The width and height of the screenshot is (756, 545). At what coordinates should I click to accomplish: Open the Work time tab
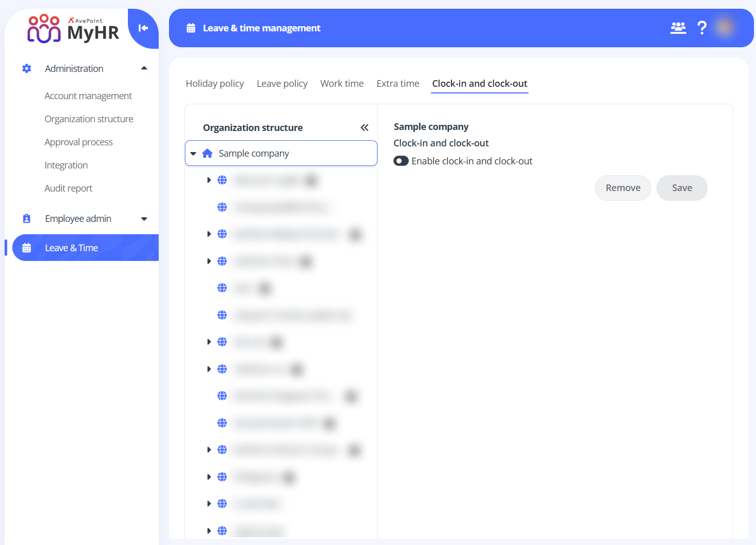342,84
